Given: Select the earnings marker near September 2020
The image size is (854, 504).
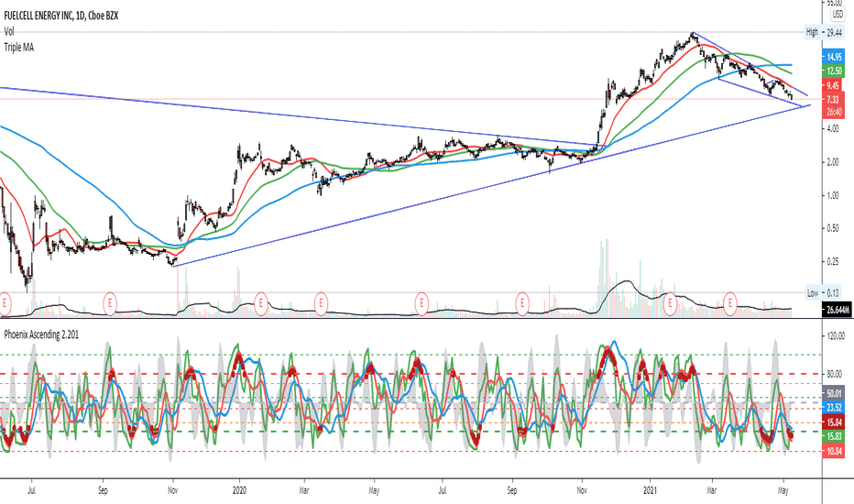Looking at the screenshot, I should [523, 301].
